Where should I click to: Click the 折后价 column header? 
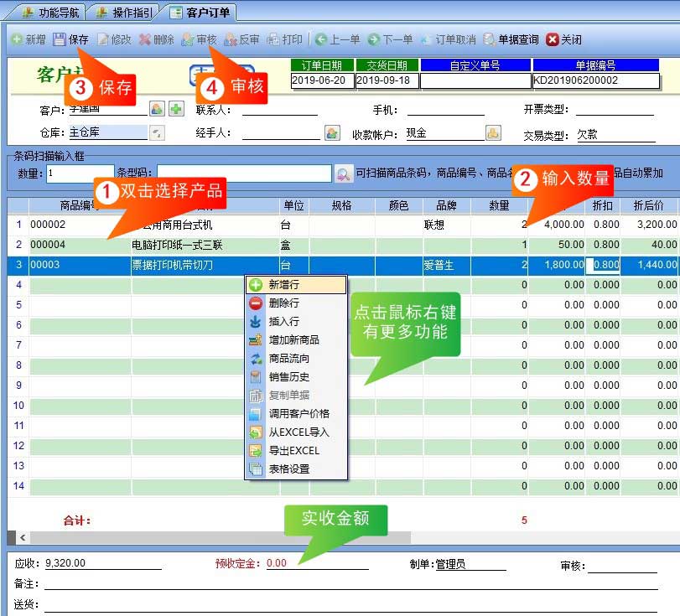(649, 205)
